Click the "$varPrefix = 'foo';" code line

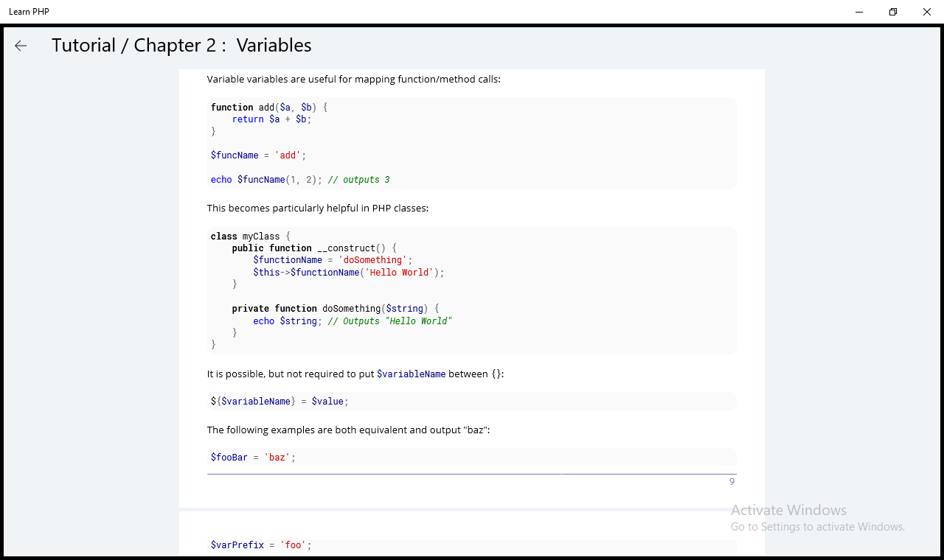(261, 545)
